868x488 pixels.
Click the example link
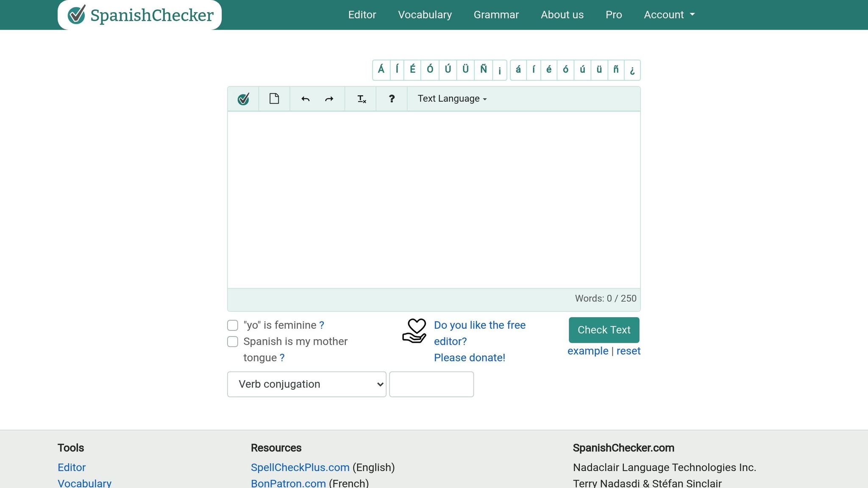pos(588,351)
